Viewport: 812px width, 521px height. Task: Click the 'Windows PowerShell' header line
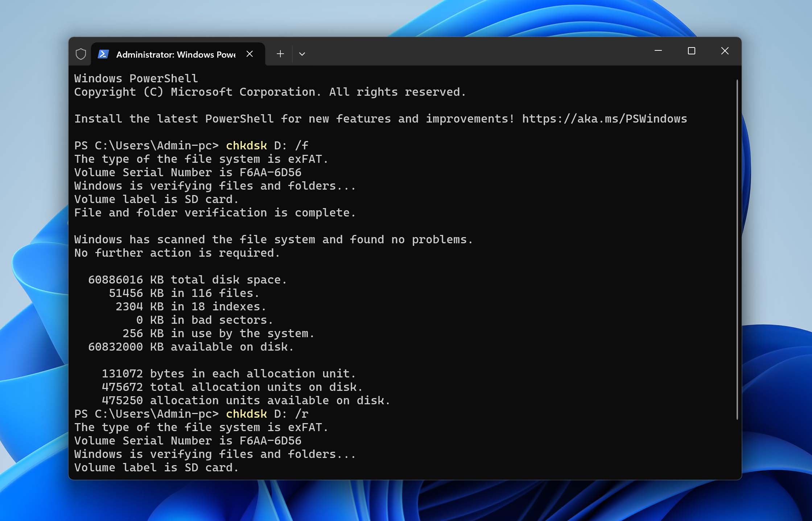click(x=136, y=78)
